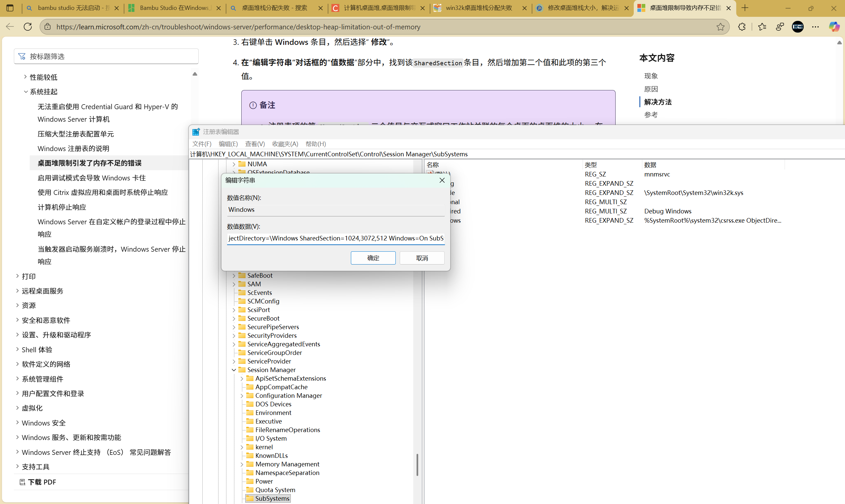Viewport: 845px width, 504px height.
Task: Click 下载 PDF link
Action: [42, 482]
